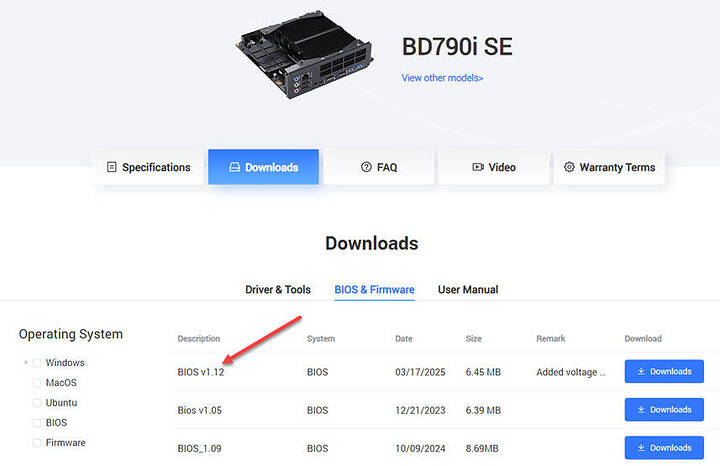720x466 pixels.
Task: Click the 8.69MB size value
Action: coord(482,448)
